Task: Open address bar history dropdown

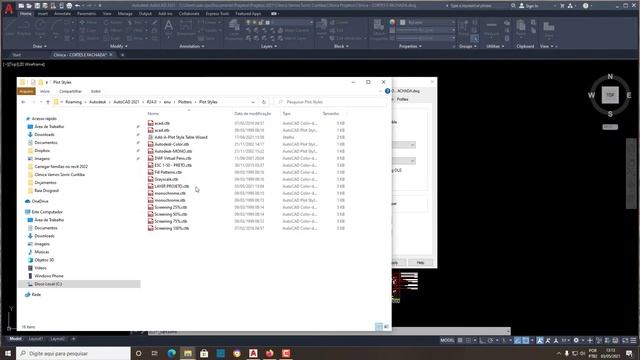Action: click(253, 102)
